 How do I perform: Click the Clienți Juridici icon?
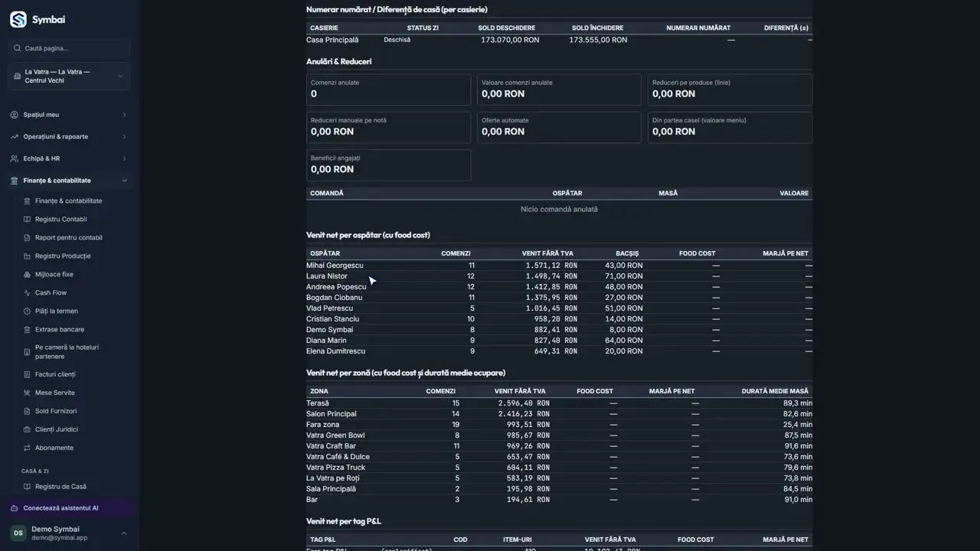click(27, 430)
